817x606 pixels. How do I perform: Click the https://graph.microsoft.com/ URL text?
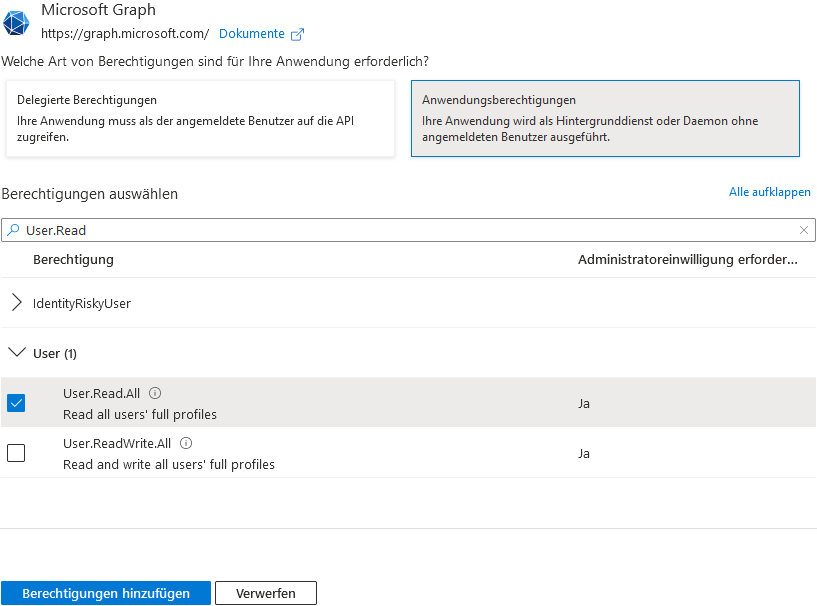125,34
